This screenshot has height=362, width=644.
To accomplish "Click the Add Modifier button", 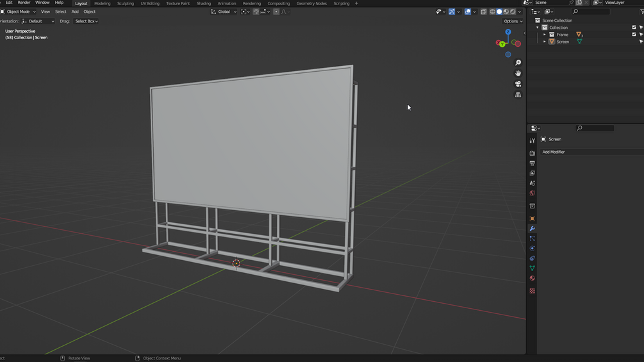I will click(591, 152).
